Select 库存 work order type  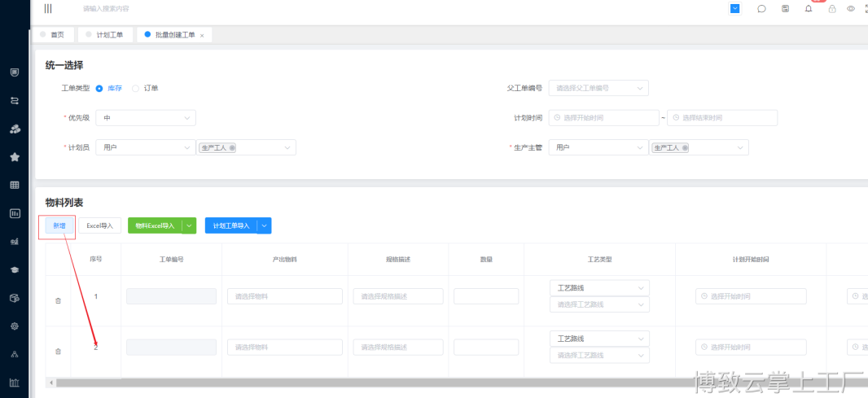point(109,88)
